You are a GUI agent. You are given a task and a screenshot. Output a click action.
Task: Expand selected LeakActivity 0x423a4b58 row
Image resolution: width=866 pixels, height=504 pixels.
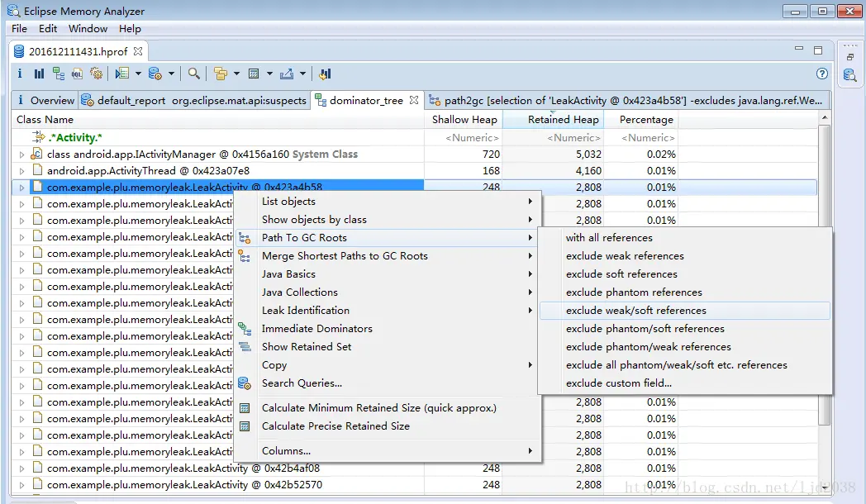21,188
